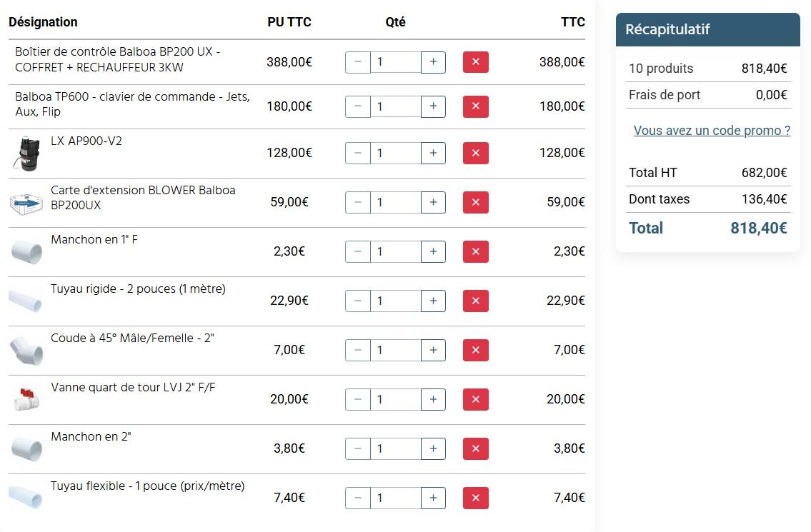
Task: Click the Carte d'extension BLOWER box image
Action: point(26,204)
